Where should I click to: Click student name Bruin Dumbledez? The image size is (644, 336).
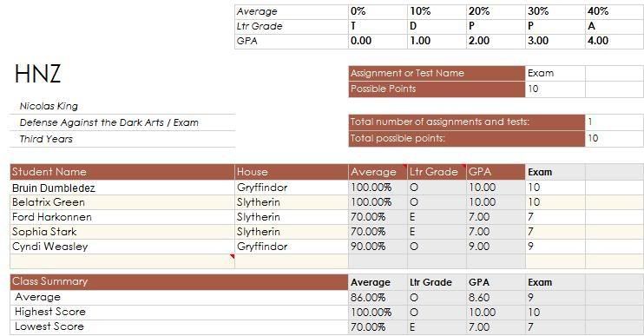[x=54, y=188]
